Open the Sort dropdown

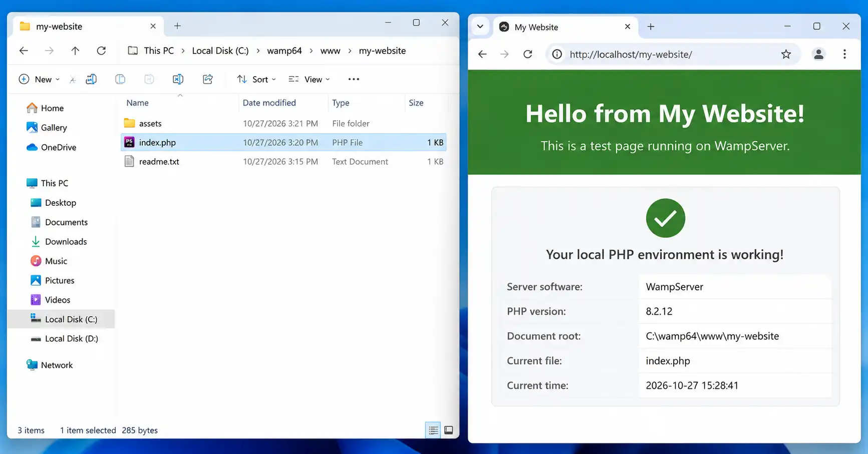point(256,79)
